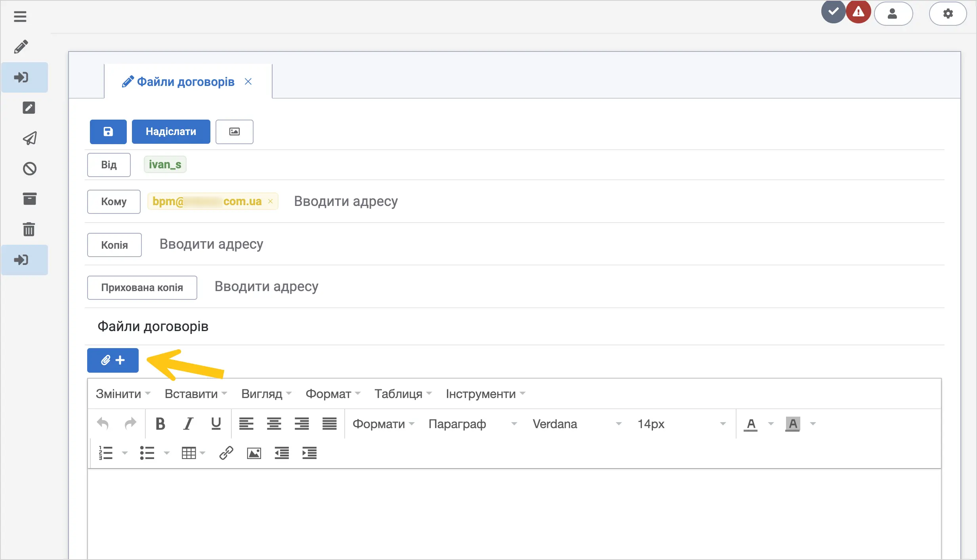Open the archive box icon
The image size is (977, 560).
tap(30, 199)
